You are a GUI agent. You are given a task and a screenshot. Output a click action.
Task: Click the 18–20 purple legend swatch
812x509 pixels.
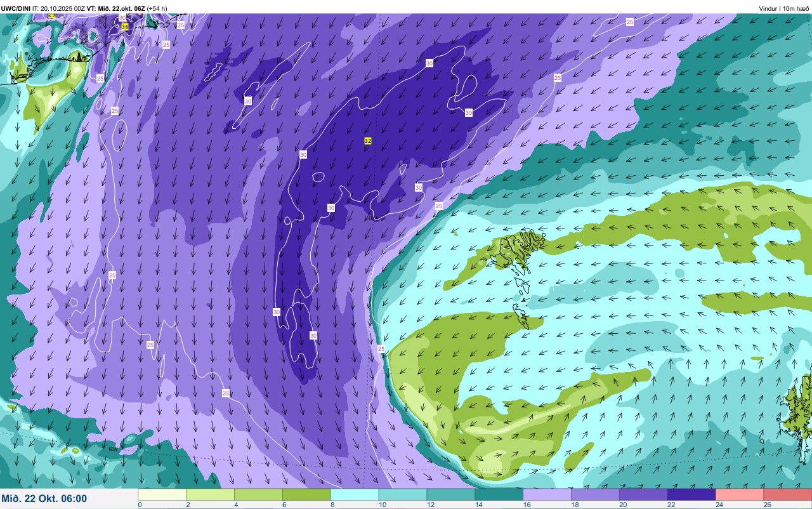(x=596, y=494)
